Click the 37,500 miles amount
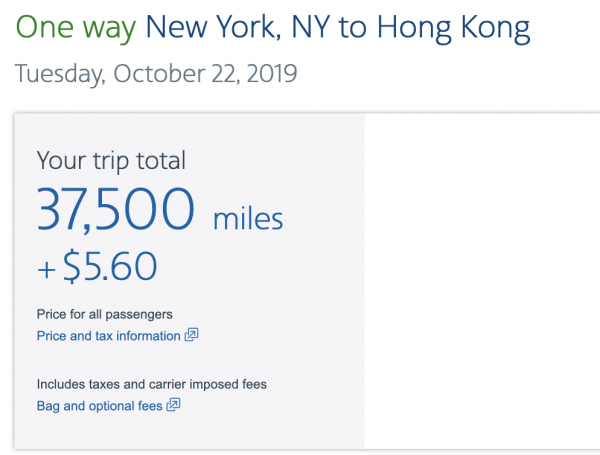Screen dimensions: 600x455 pos(116,210)
